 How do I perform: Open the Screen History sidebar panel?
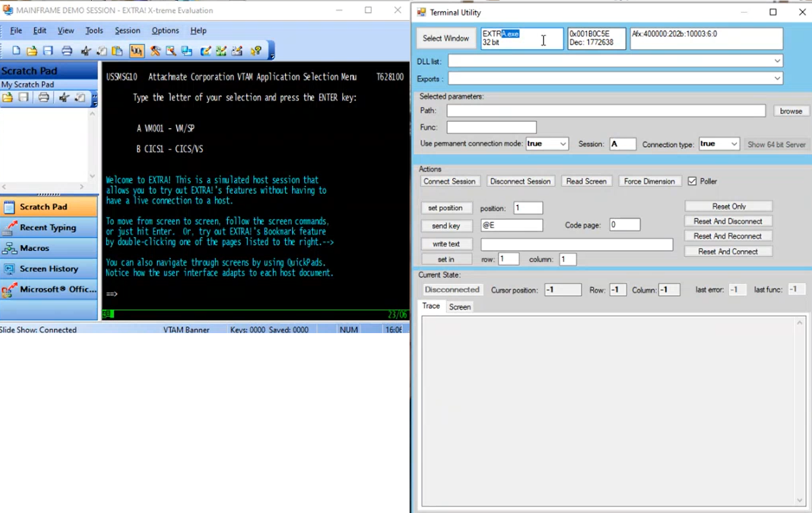pos(49,269)
